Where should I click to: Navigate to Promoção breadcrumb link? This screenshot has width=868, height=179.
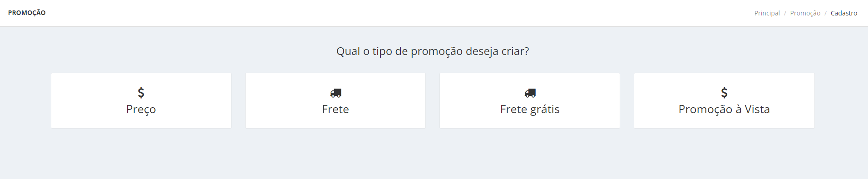pos(805,13)
